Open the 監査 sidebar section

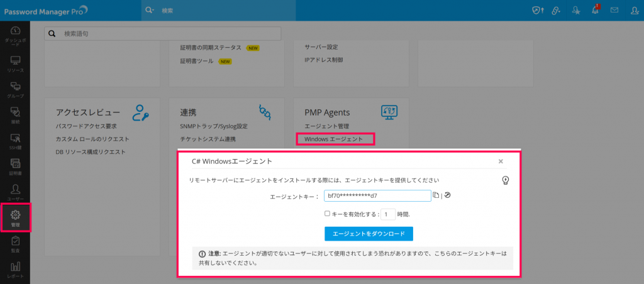pyautogui.click(x=15, y=244)
